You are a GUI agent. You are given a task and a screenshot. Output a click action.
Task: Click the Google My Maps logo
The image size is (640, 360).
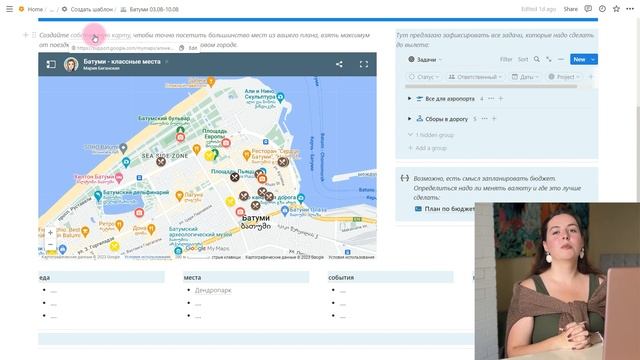click(x=207, y=248)
